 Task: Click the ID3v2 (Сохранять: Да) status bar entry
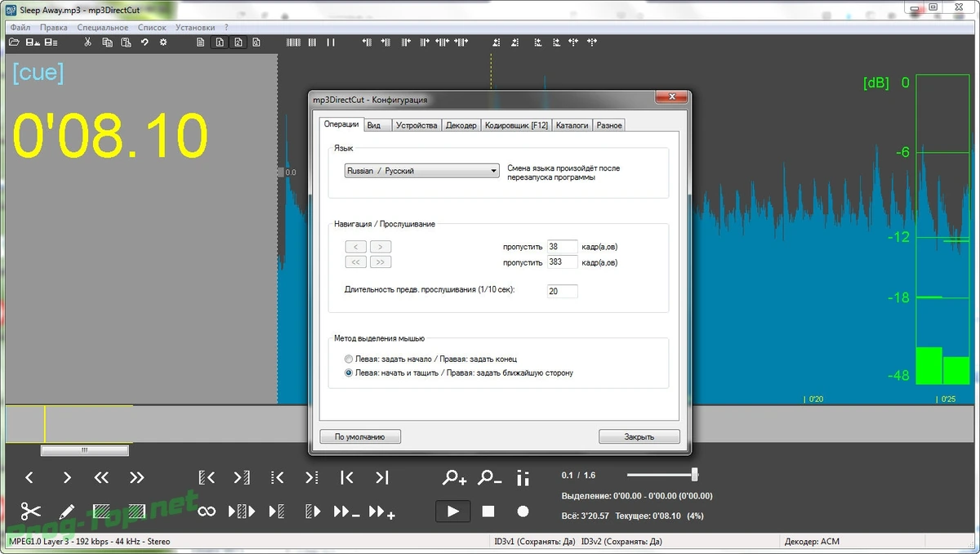[621, 541]
